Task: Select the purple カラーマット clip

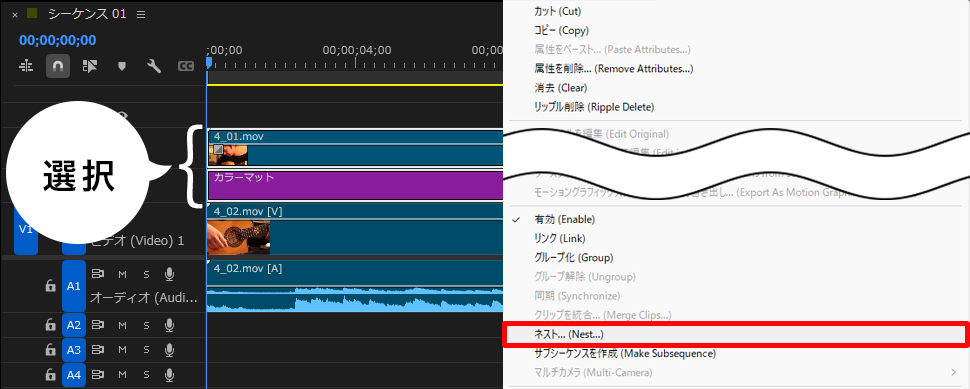Action: coord(355,185)
